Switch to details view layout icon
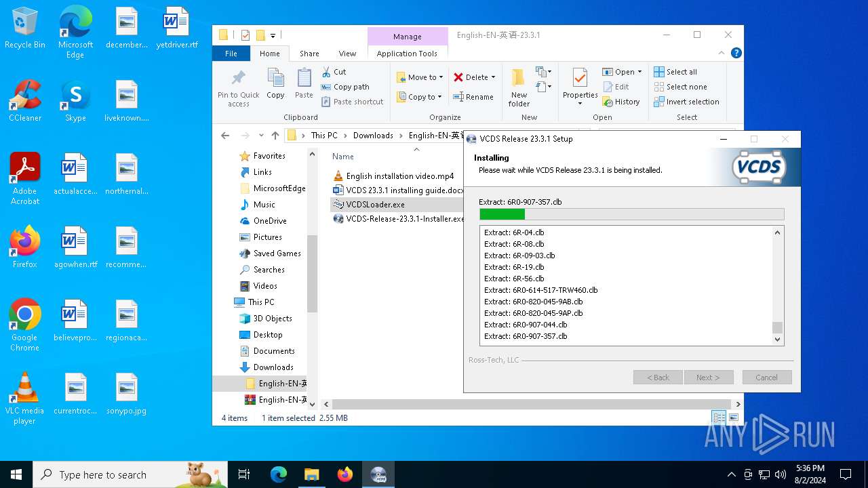868x488 pixels. pos(719,418)
